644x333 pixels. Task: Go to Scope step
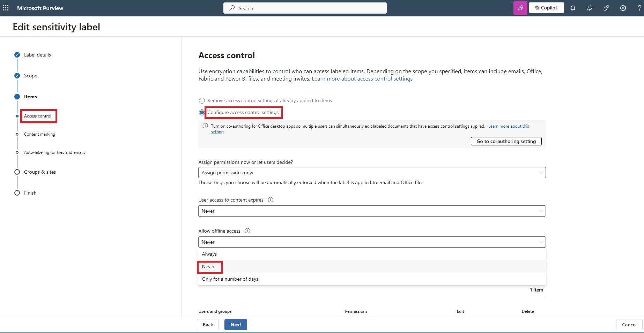pos(31,76)
